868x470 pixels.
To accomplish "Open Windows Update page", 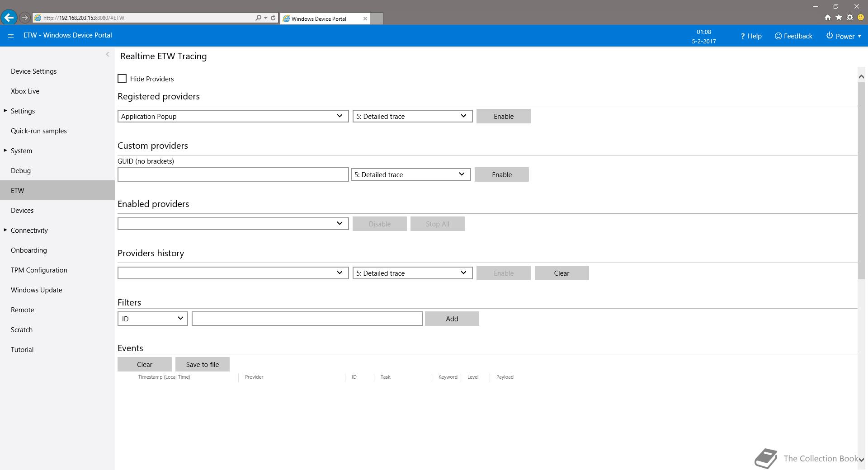I will click(x=57, y=290).
